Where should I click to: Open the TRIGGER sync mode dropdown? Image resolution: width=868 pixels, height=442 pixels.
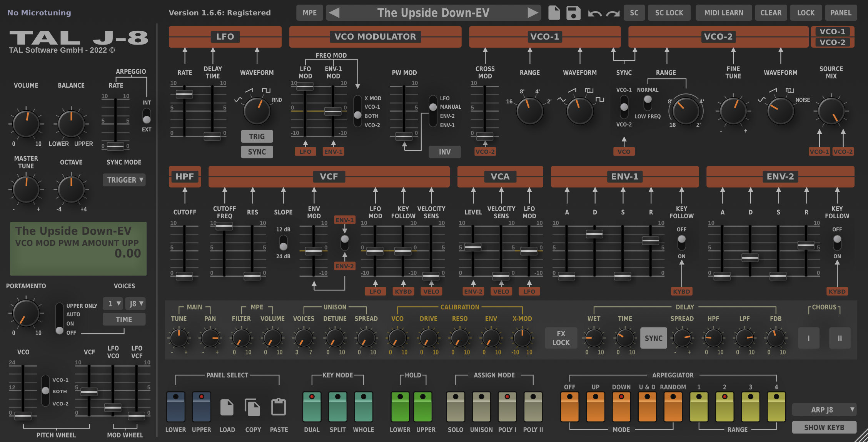coord(124,180)
